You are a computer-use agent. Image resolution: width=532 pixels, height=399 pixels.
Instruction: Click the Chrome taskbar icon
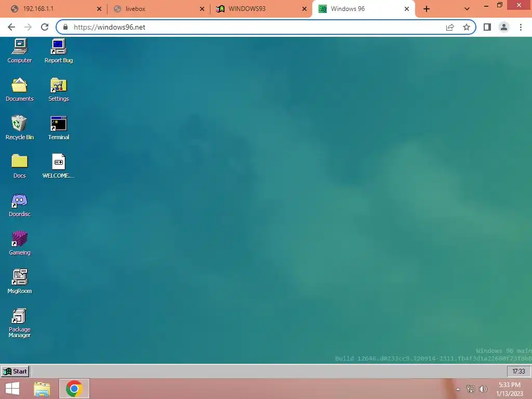[74, 389]
